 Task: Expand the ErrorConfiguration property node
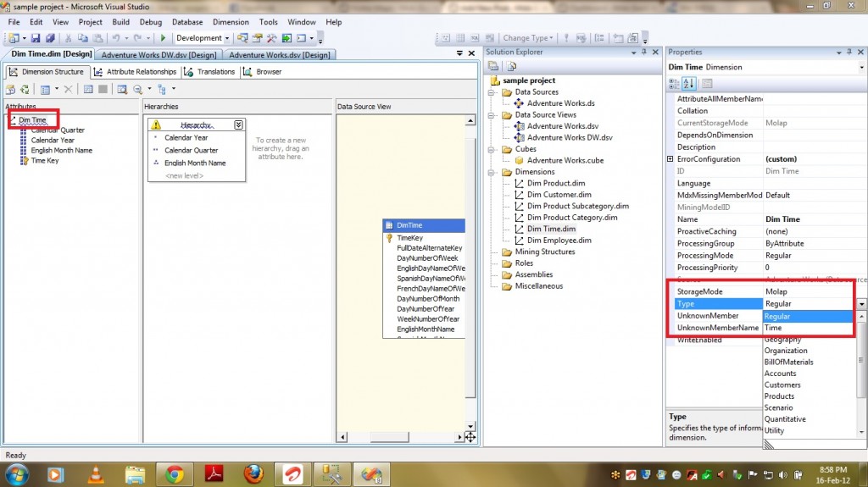(x=670, y=159)
